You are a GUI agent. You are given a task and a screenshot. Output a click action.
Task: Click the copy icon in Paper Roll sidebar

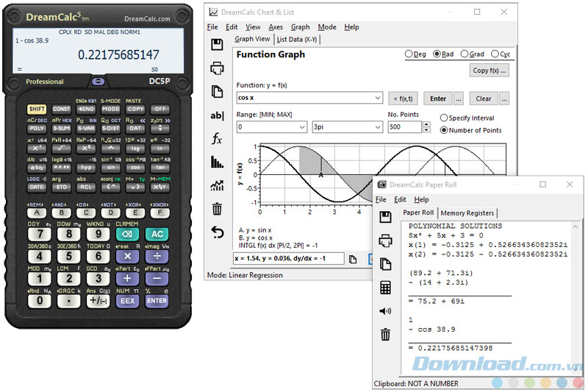click(x=385, y=264)
